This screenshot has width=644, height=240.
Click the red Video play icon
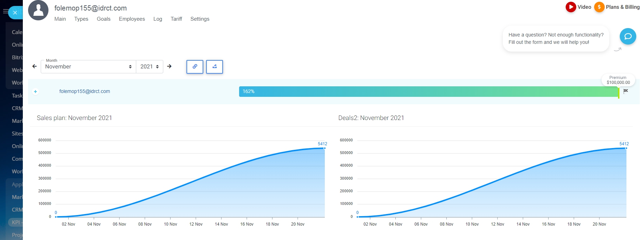pos(571,7)
